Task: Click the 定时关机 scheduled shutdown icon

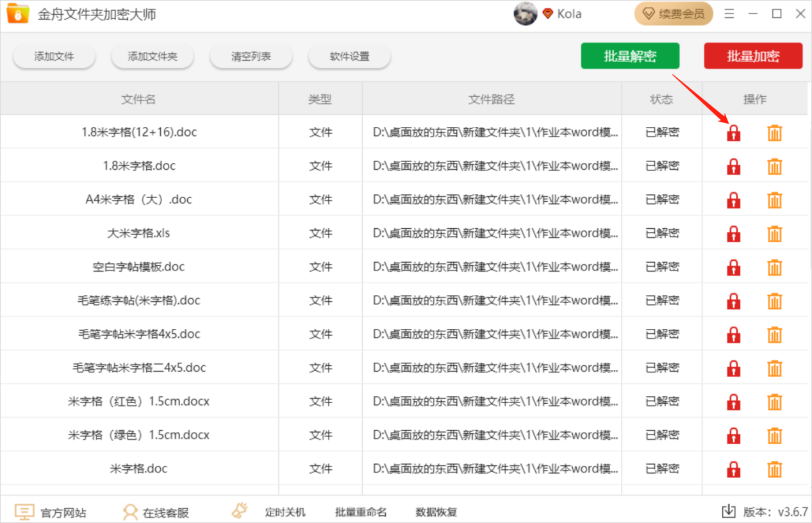Action: tap(239, 511)
